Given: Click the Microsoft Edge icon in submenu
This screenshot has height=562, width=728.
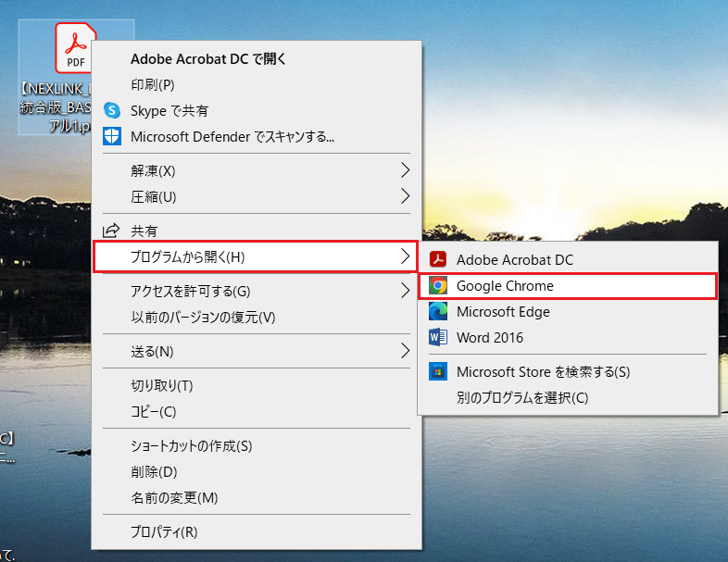Looking at the screenshot, I should (x=438, y=311).
